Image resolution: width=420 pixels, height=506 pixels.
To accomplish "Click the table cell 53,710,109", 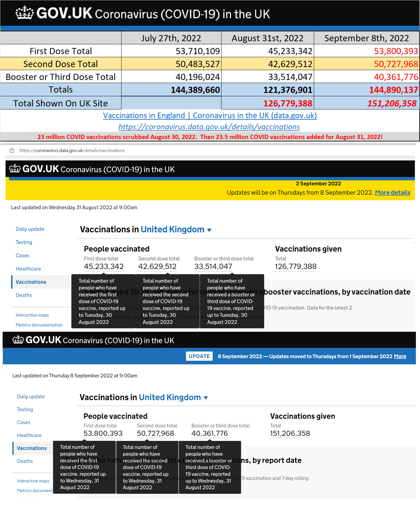I will [198, 51].
